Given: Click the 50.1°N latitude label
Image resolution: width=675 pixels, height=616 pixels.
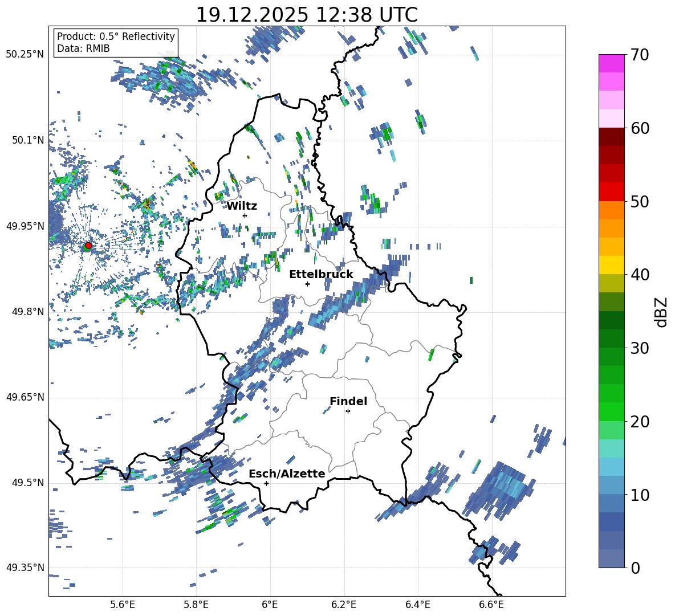Looking at the screenshot, I should tap(28, 140).
